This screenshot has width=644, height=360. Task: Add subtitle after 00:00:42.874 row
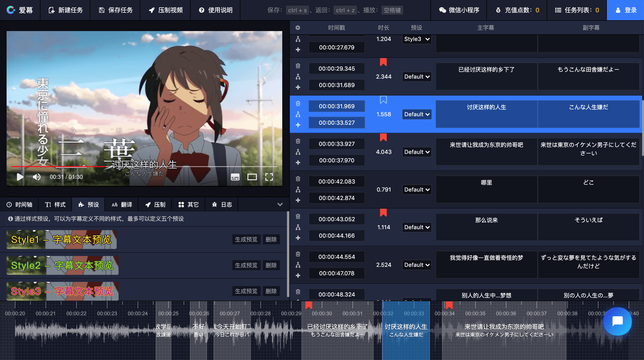coord(298,200)
